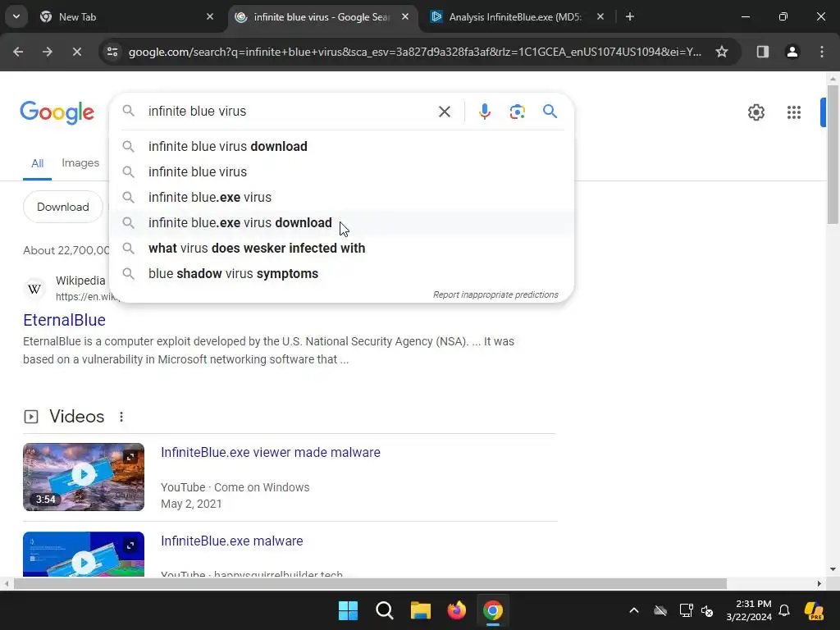Image resolution: width=840 pixels, height=630 pixels.
Task: Focus the Chrome address bar URL
Action: pyautogui.click(x=414, y=52)
